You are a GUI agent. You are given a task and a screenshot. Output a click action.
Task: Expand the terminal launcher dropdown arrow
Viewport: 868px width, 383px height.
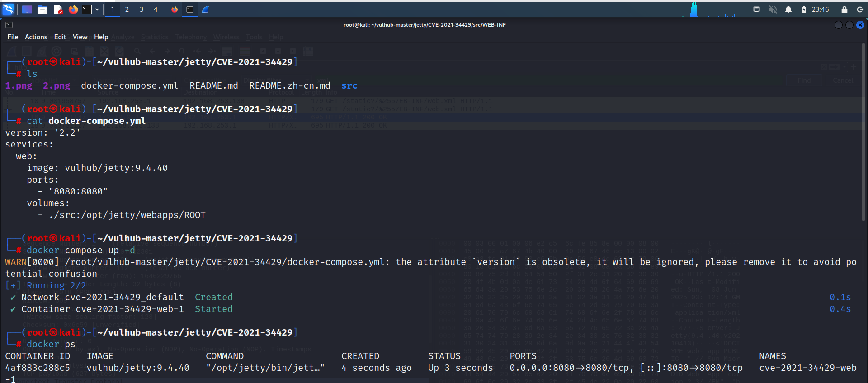[97, 9]
